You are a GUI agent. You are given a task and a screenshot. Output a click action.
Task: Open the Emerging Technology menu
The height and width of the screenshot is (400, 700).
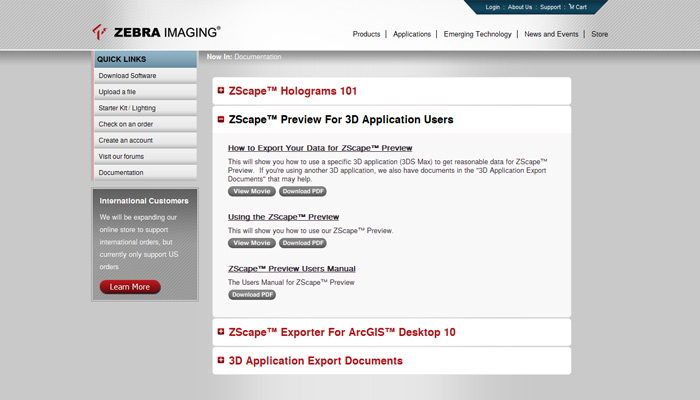tap(477, 34)
